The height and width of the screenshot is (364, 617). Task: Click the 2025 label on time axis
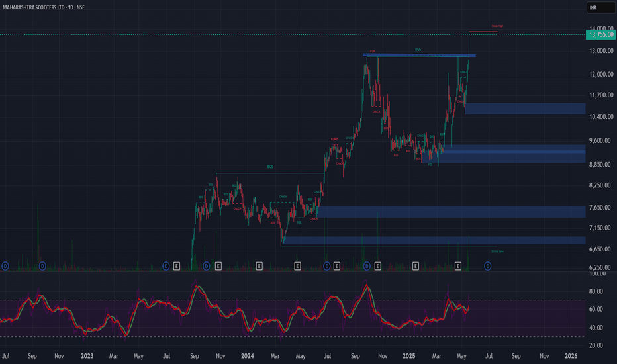click(x=409, y=356)
